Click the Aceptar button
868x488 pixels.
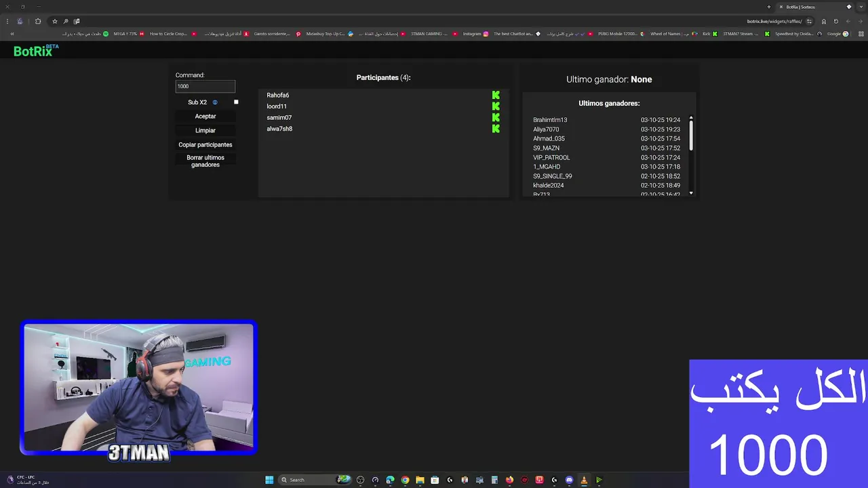[x=205, y=117]
